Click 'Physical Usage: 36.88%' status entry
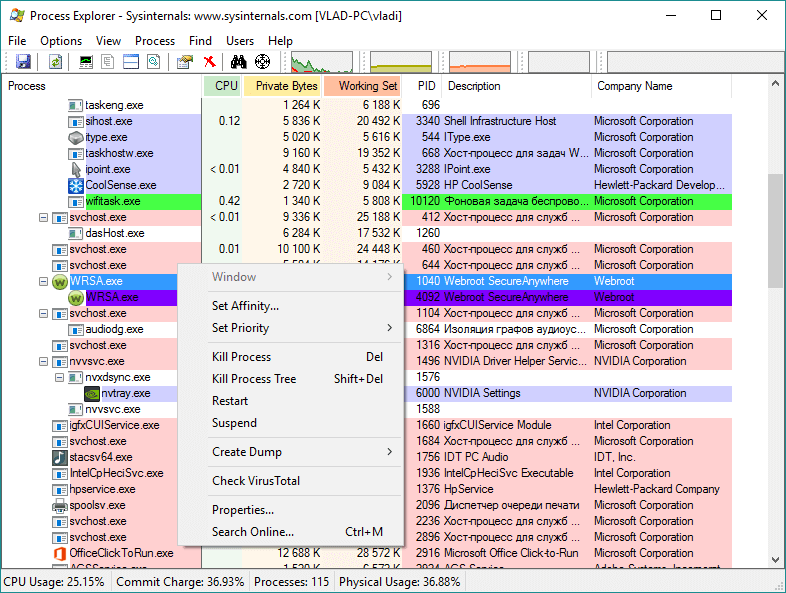 click(400, 582)
